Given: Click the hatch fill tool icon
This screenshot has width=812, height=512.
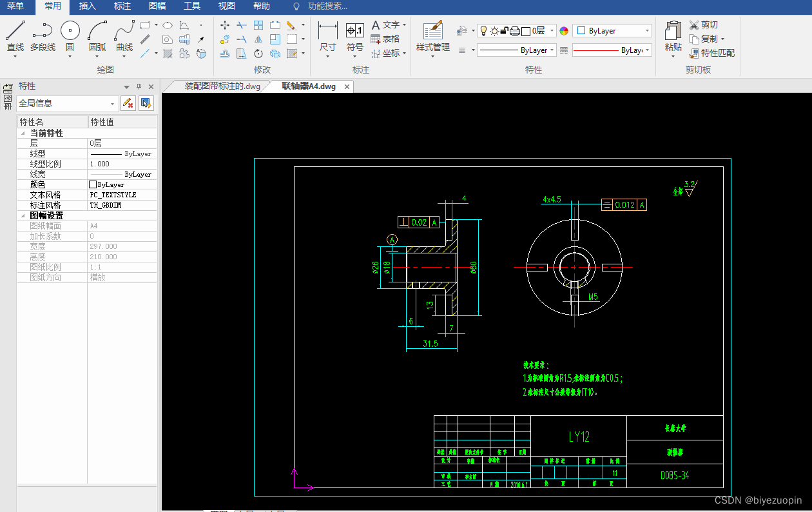Looking at the screenshot, I should [168, 54].
